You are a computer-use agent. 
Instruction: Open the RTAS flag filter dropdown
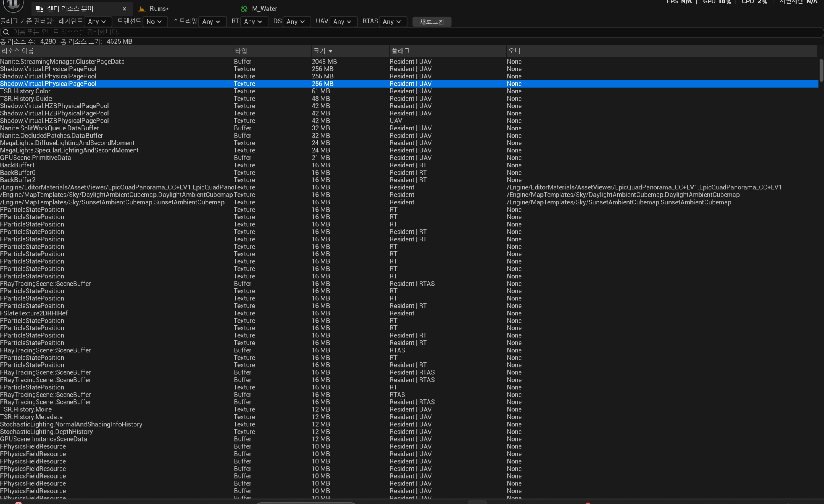pyautogui.click(x=392, y=22)
